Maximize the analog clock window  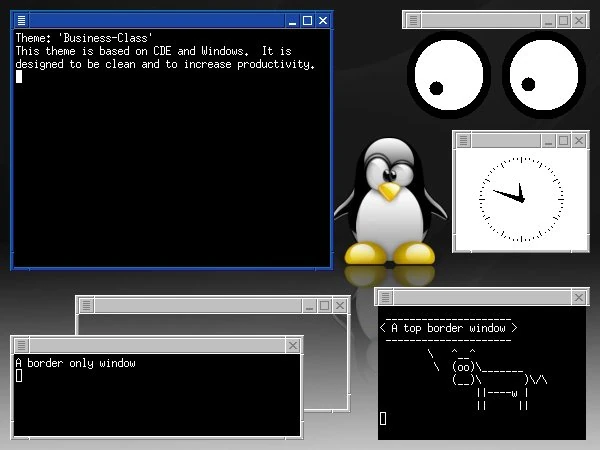(x=563, y=140)
